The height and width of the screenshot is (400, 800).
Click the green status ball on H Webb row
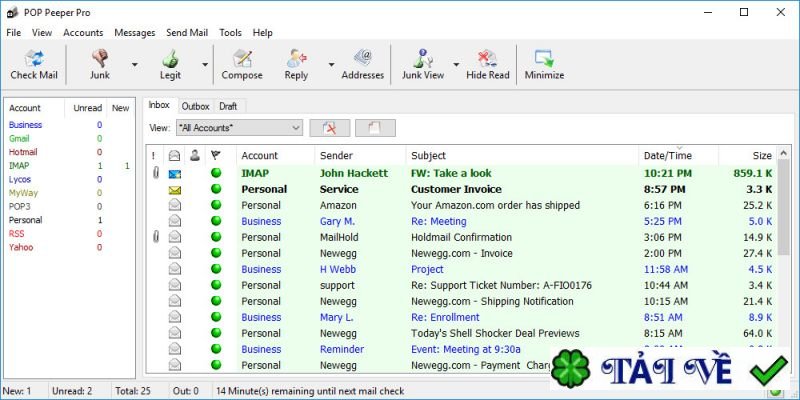click(216, 269)
